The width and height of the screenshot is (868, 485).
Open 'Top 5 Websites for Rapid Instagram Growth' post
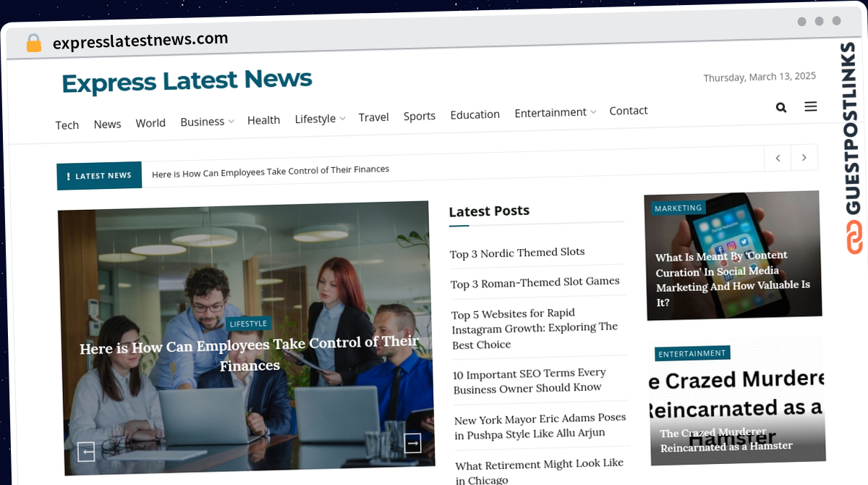point(535,329)
